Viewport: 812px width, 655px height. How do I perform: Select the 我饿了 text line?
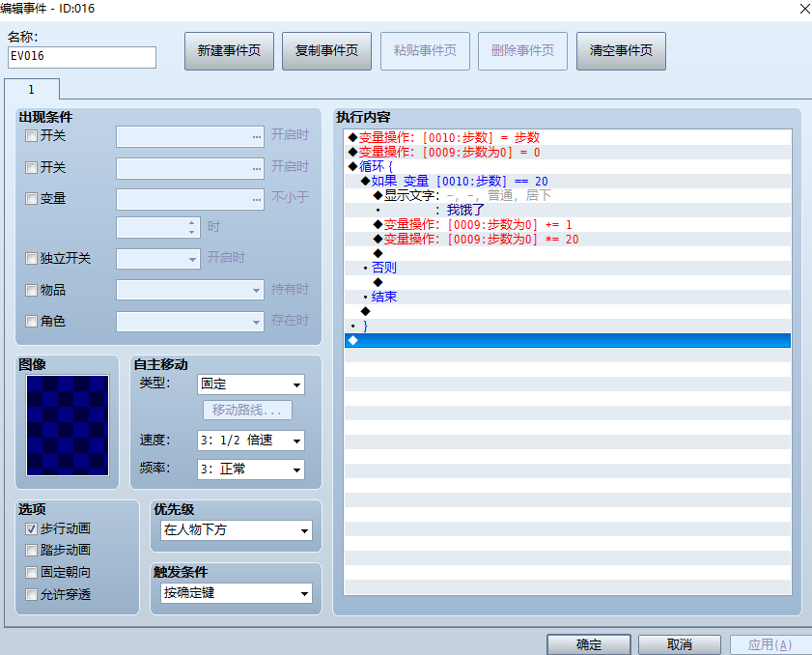pos(568,210)
